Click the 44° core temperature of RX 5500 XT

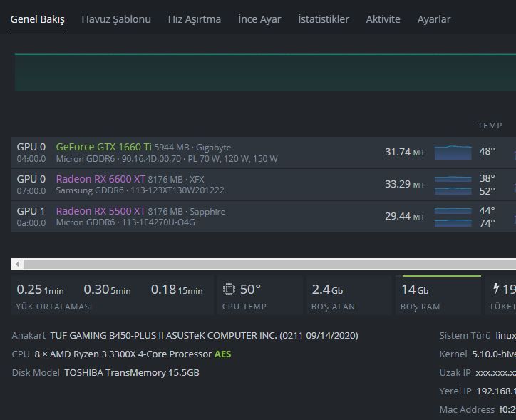click(487, 210)
